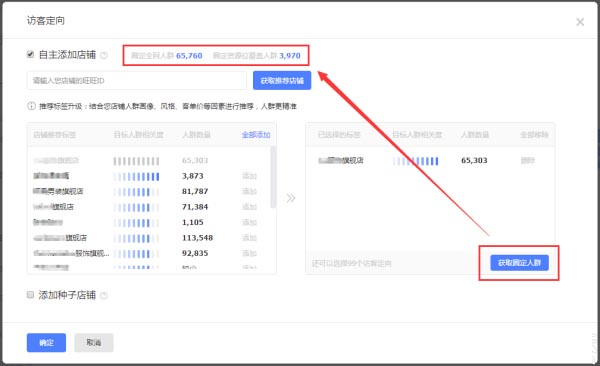Open the help icon beside 添加种子店铺
Viewport: 600px width, 366px height.
click(104, 296)
